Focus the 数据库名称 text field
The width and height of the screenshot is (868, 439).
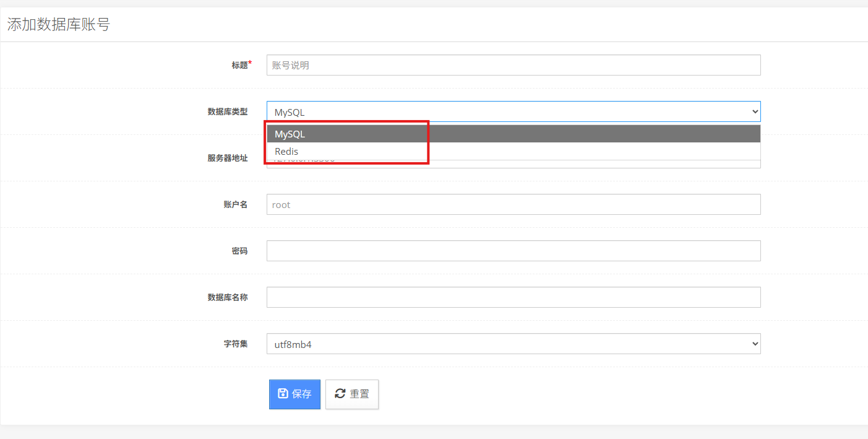(513, 297)
